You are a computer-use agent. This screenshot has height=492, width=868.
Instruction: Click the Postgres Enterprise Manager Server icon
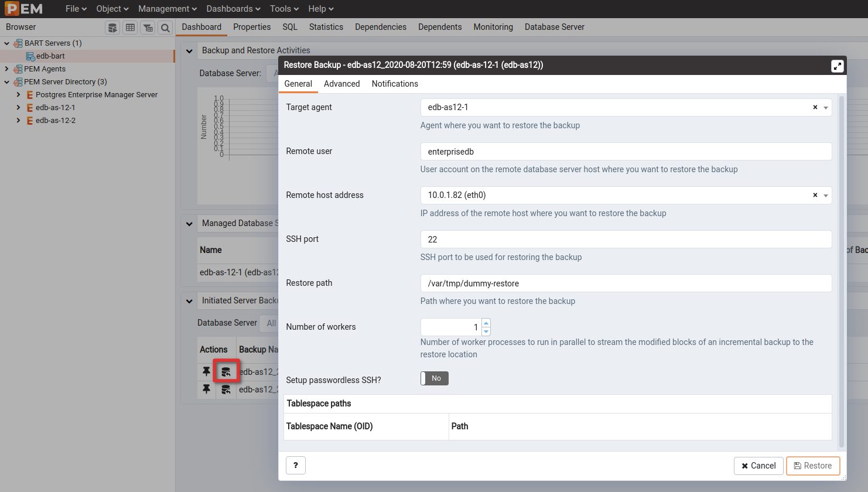coord(29,95)
